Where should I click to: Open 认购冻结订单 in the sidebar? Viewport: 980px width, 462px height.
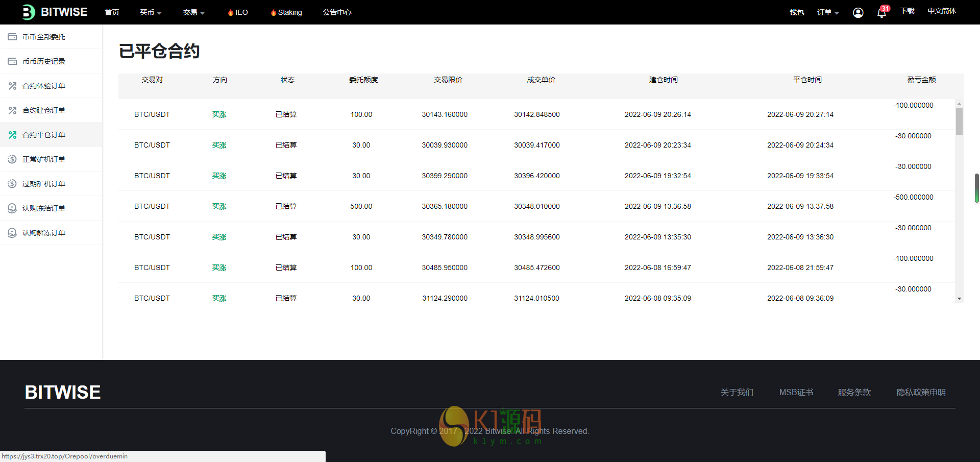[x=51, y=208]
